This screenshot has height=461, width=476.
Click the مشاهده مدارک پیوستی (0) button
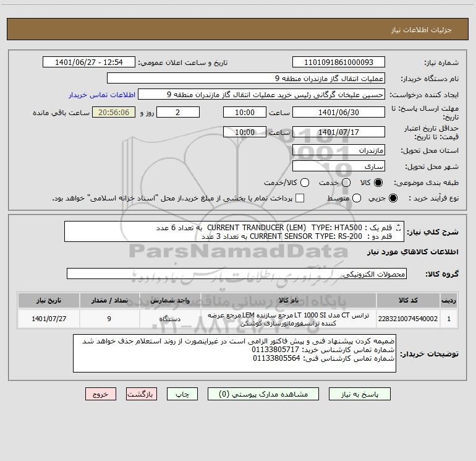pyautogui.click(x=263, y=394)
